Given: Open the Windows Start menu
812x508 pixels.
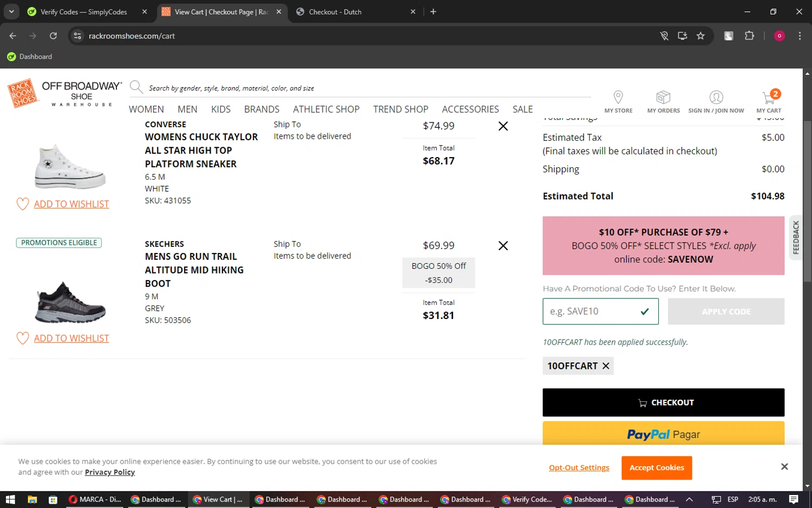Looking at the screenshot, I should (x=10, y=499).
